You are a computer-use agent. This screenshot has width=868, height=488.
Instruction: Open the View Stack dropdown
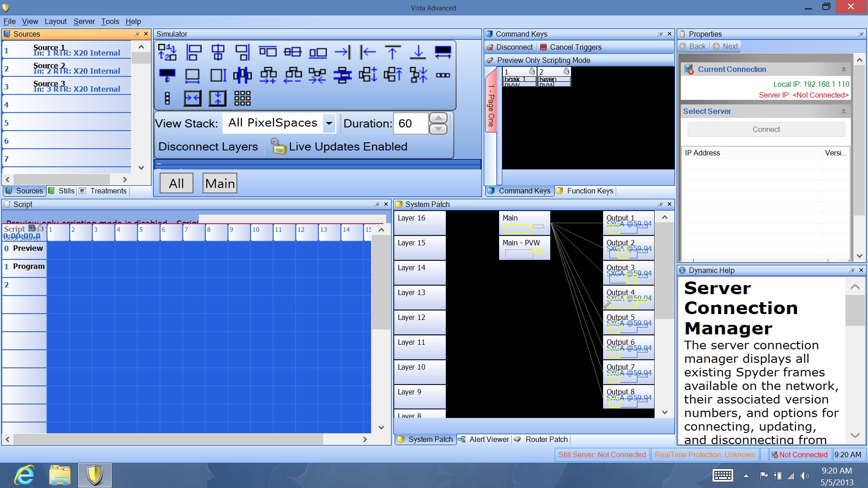329,123
